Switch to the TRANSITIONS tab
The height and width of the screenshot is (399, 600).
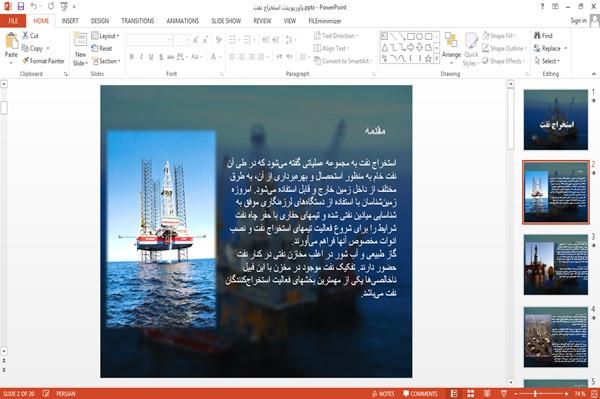coord(138,21)
